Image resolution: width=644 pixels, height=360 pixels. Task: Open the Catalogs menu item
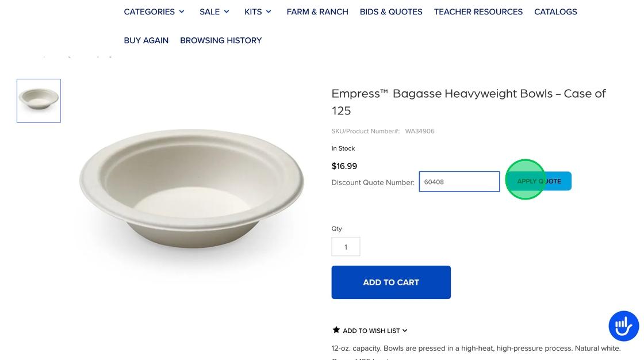point(555,12)
